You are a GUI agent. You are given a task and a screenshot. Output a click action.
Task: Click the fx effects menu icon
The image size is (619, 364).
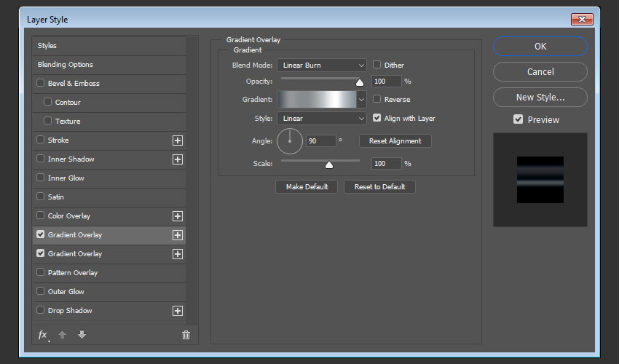42,335
